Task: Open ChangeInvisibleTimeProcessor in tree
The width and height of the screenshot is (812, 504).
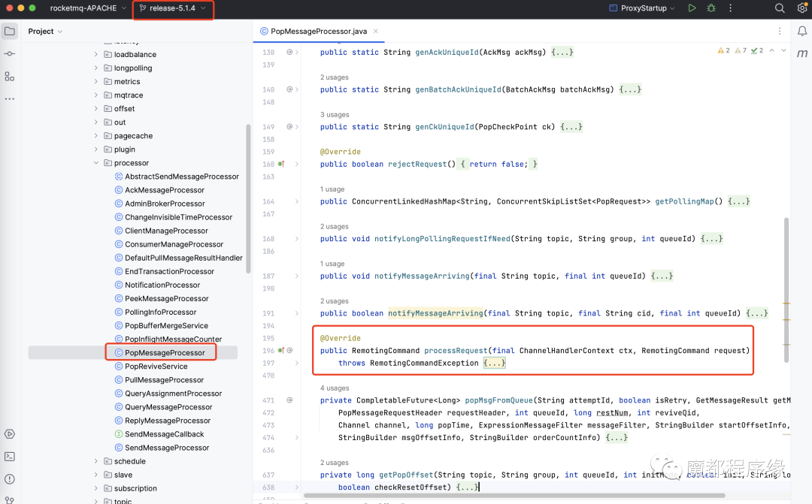Action: coord(178,217)
